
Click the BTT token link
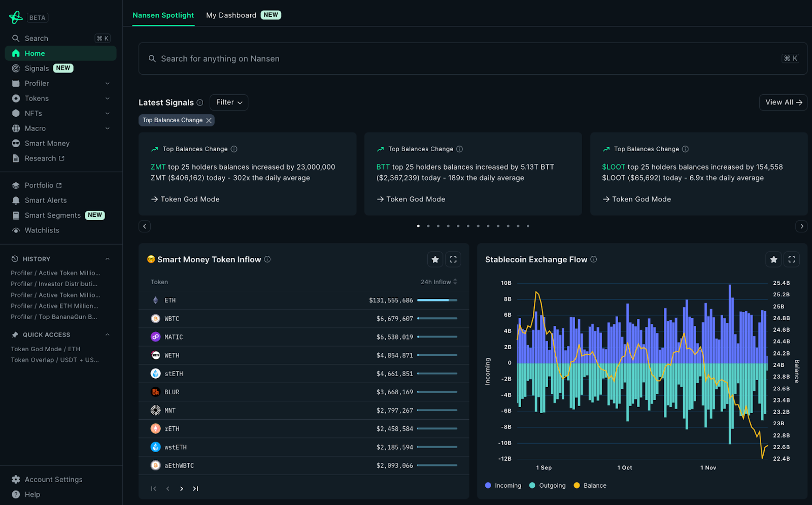point(383,167)
